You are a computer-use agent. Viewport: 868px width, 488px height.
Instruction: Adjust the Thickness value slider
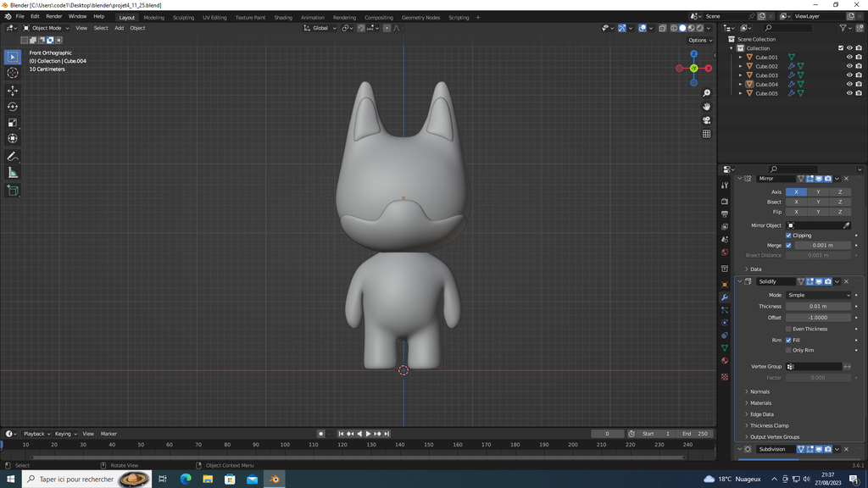coord(818,306)
